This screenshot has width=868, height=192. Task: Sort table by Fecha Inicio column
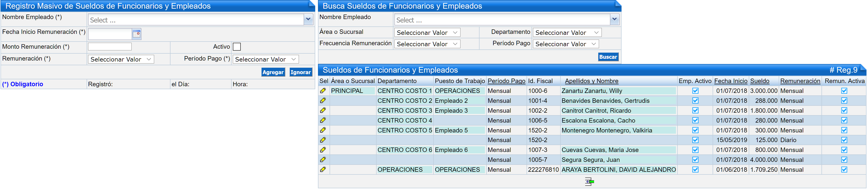[730, 81]
